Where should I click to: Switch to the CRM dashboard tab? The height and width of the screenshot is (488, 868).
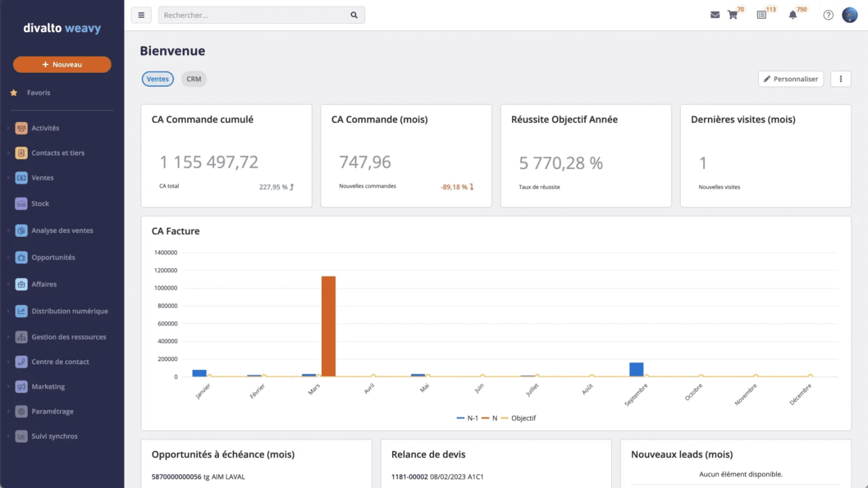[194, 79]
